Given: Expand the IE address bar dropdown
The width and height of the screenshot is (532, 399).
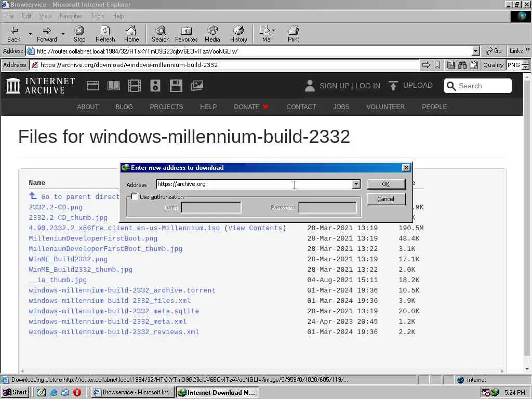Looking at the screenshot, I should pos(476,51).
